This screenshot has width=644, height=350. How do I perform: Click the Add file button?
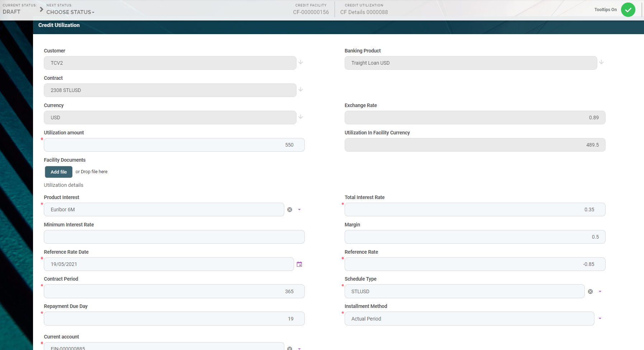coord(59,172)
